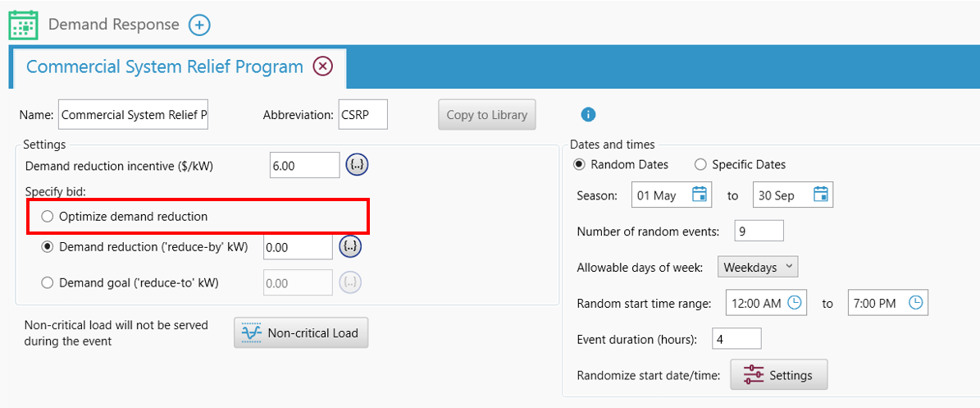Select Demand goal 'reduce-to' kW option
The height and width of the screenshot is (408, 980).
pos(48,282)
